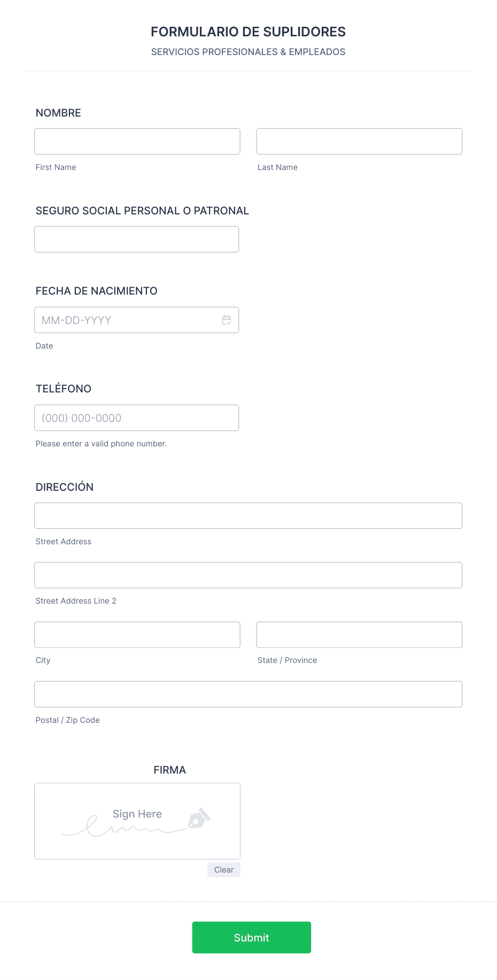Click the FORMULARIO DE SUPLIDORES heading

pos(248,32)
